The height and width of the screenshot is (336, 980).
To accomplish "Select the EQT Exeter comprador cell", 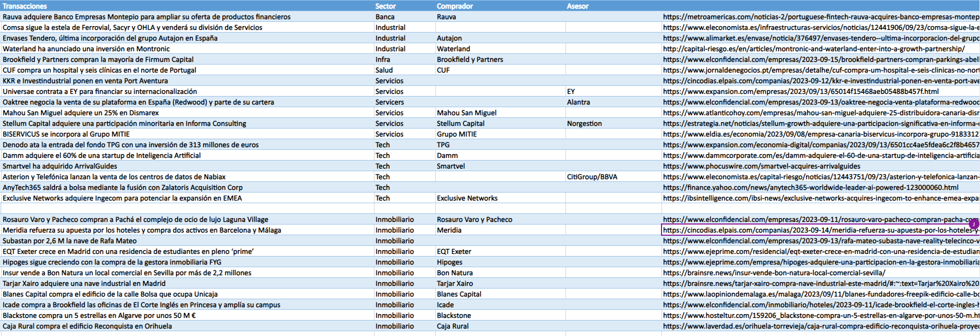I will tap(500, 251).
